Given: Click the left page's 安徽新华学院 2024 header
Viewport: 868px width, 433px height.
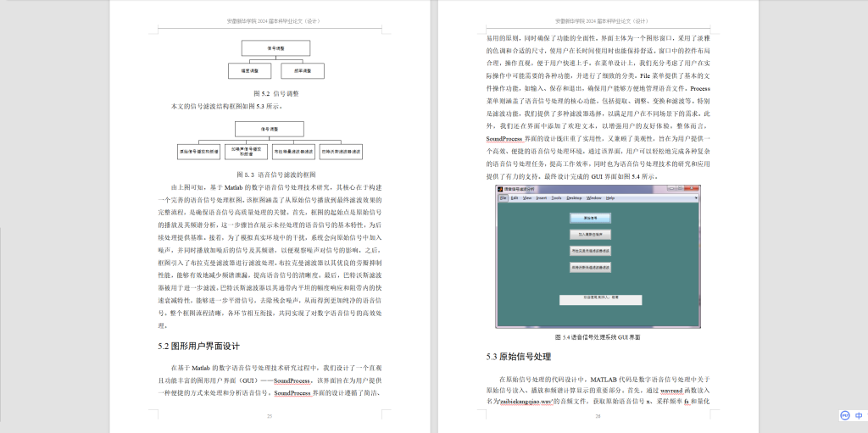Looking at the screenshot, I should pyautogui.click(x=274, y=21).
